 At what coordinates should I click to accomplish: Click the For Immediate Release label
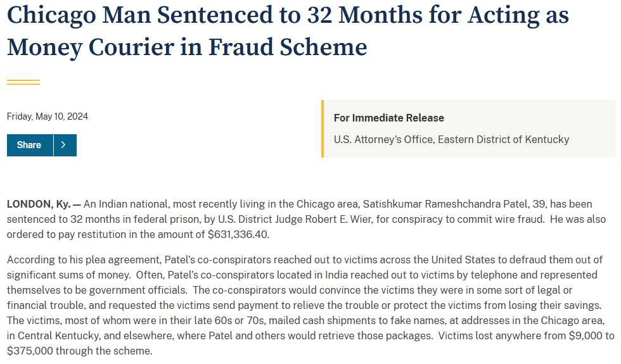[389, 118]
